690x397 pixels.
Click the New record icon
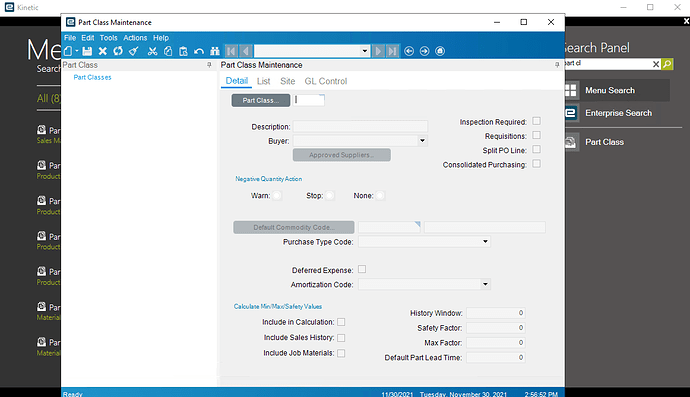pos(68,51)
